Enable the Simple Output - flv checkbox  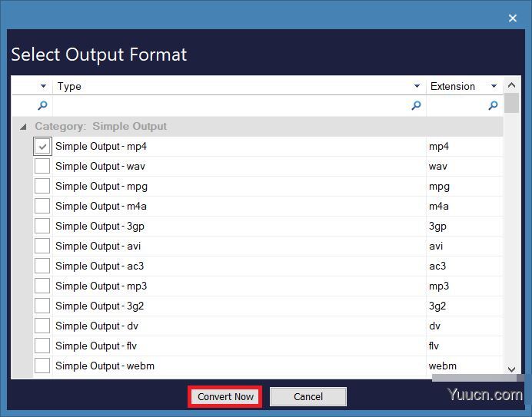[42, 346]
